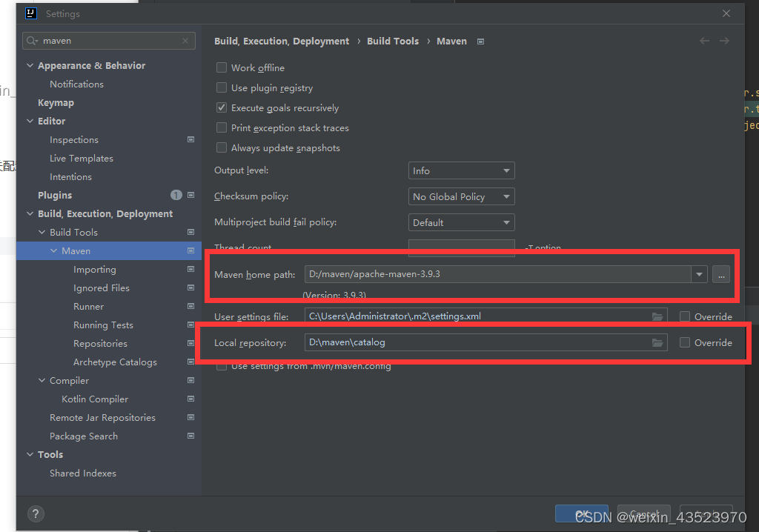
Task: Click the IntelliJ logo in title bar
Action: pyautogui.click(x=31, y=13)
